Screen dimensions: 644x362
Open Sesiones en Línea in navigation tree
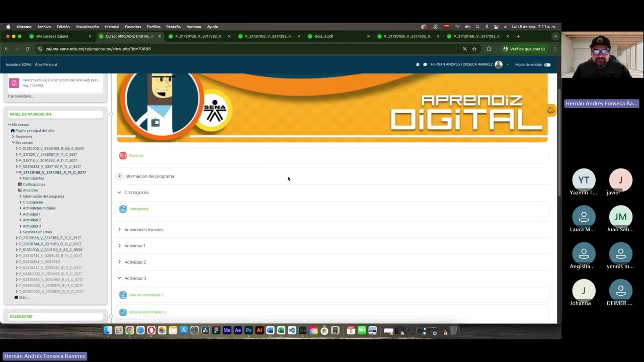(x=37, y=232)
